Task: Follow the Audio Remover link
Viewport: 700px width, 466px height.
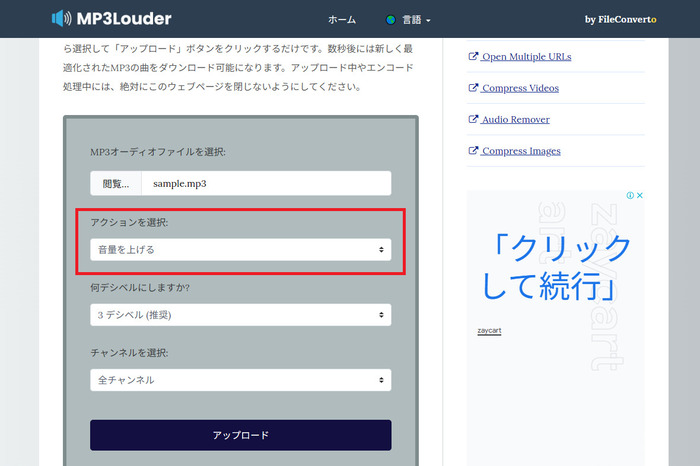Action: (x=515, y=119)
